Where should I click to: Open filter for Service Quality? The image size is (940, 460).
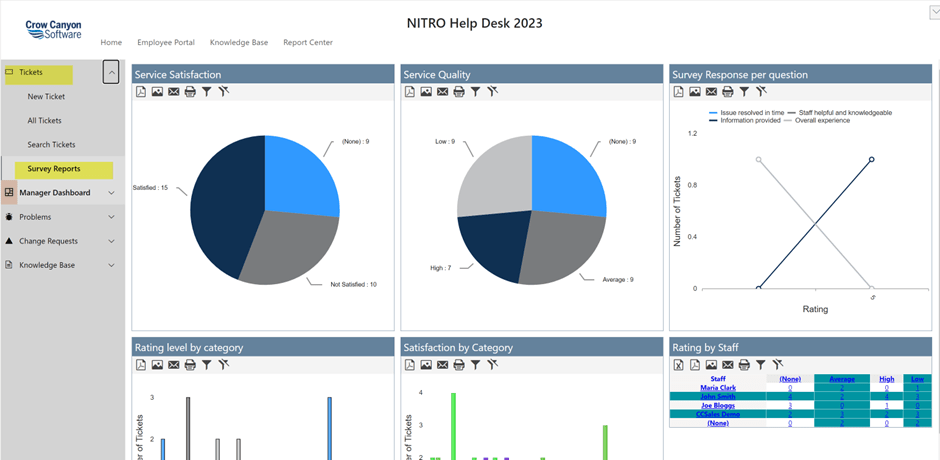475,92
